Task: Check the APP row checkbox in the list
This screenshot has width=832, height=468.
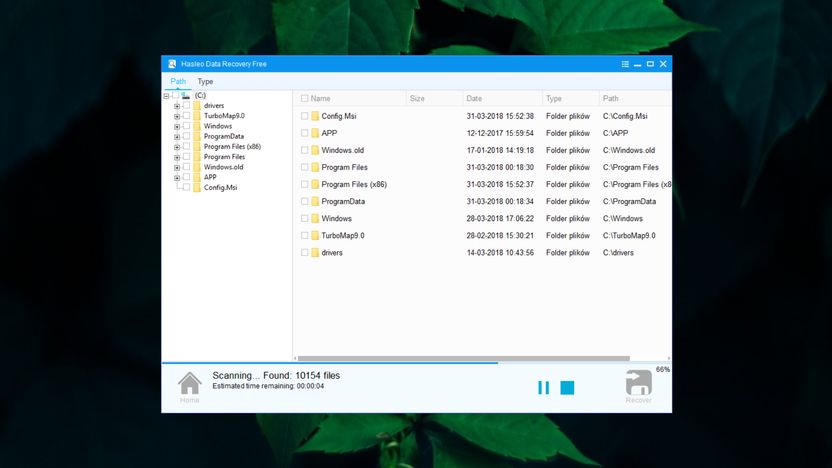Action: [x=305, y=133]
